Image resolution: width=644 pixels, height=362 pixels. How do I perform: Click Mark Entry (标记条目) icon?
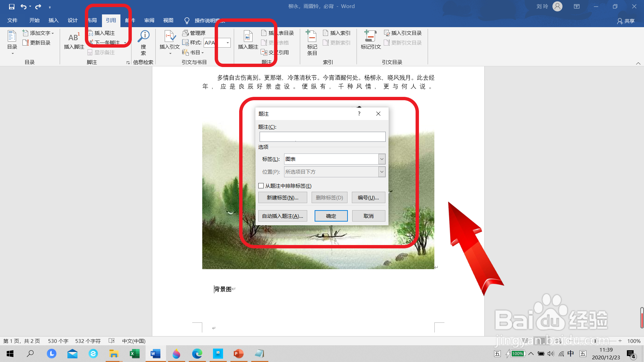[x=312, y=43]
